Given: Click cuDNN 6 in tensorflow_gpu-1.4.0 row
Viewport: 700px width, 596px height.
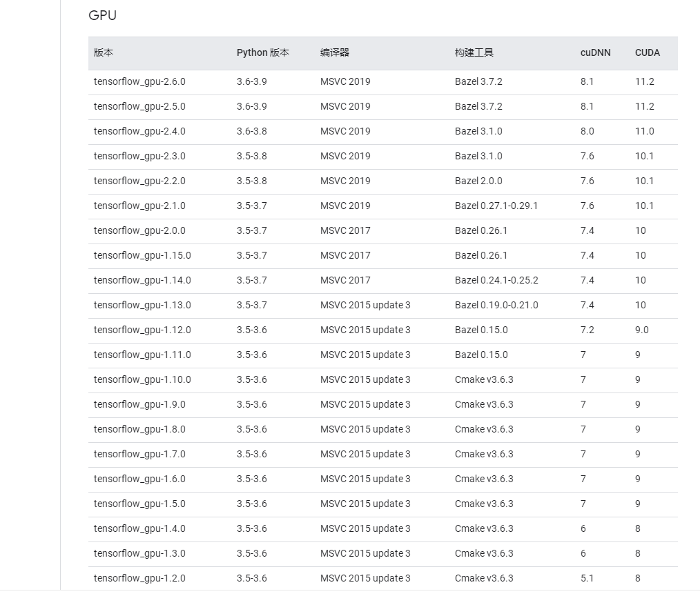Looking at the screenshot, I should (583, 528).
